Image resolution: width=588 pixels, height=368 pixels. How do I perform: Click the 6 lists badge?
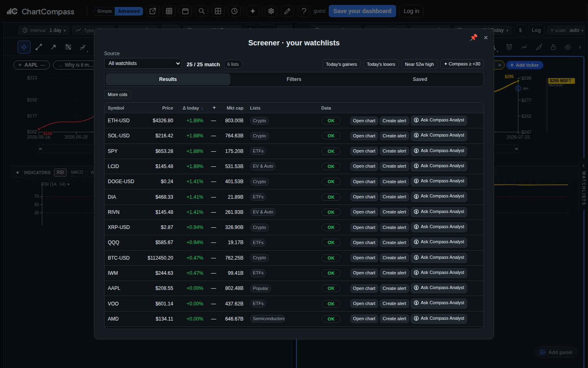[x=233, y=64]
